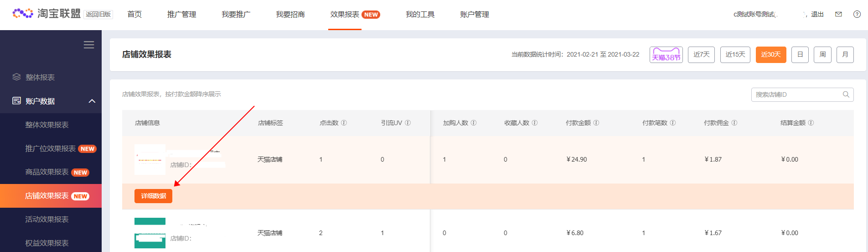
Task: Click the ¥1.87 commission cell
Action: pyautogui.click(x=713, y=159)
